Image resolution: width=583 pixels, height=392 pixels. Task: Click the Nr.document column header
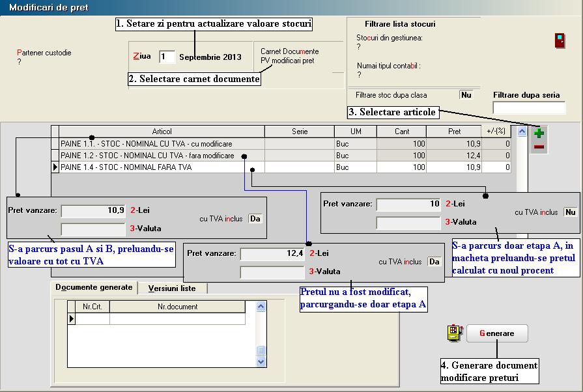177,307
